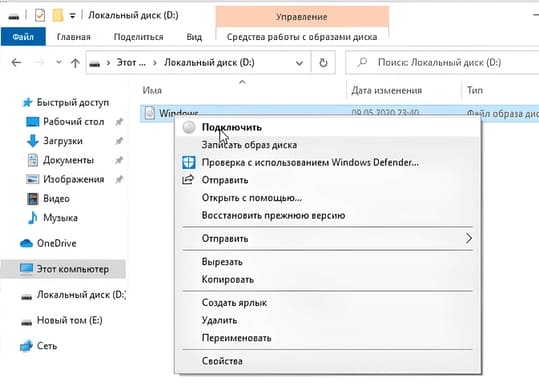Click the properties checkmark icon in title bar

click(40, 15)
